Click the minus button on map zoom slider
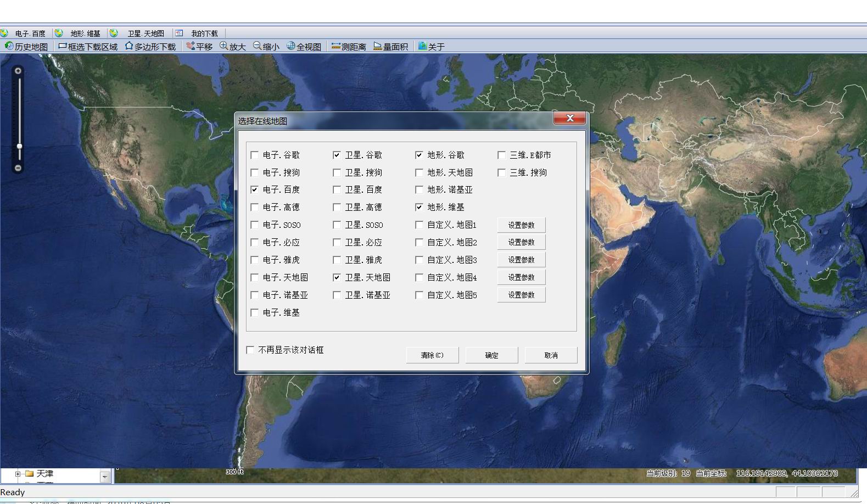Viewport: 867px width, 504px height. point(18,168)
